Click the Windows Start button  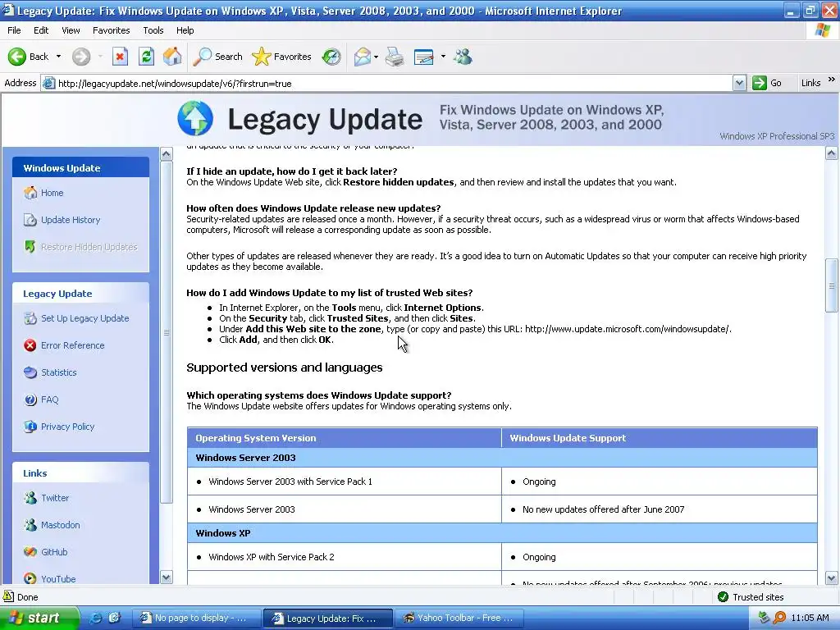(39, 618)
